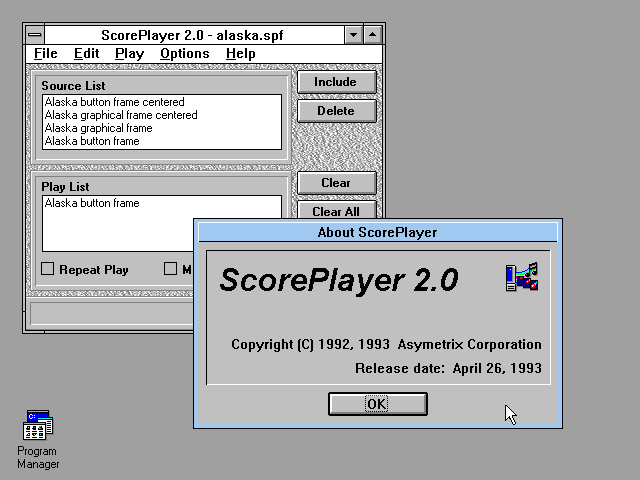Viewport: 640px width, 480px height.
Task: Click the ScorePlayer logo icon in About dialog
Action: (522, 277)
